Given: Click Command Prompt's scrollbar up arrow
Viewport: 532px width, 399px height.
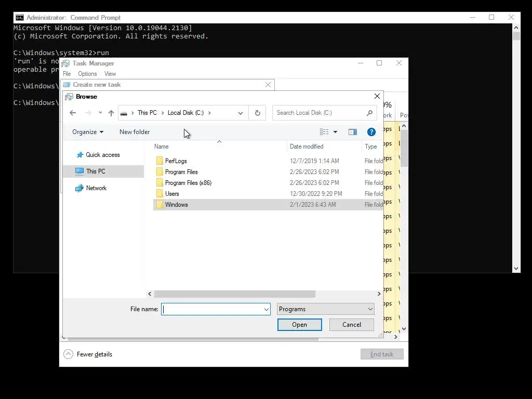Looking at the screenshot, I should [516, 28].
